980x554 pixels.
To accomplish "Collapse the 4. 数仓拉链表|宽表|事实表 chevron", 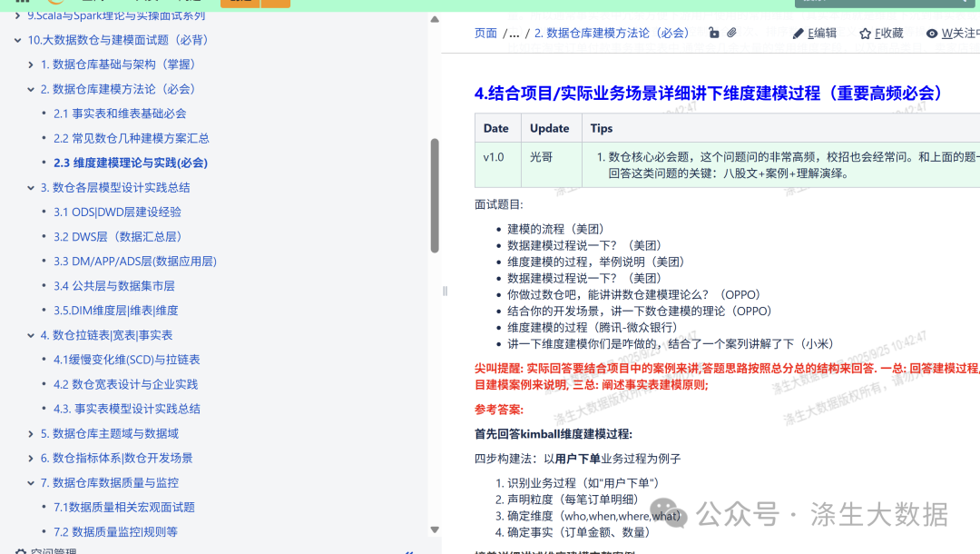I will click(x=31, y=335).
